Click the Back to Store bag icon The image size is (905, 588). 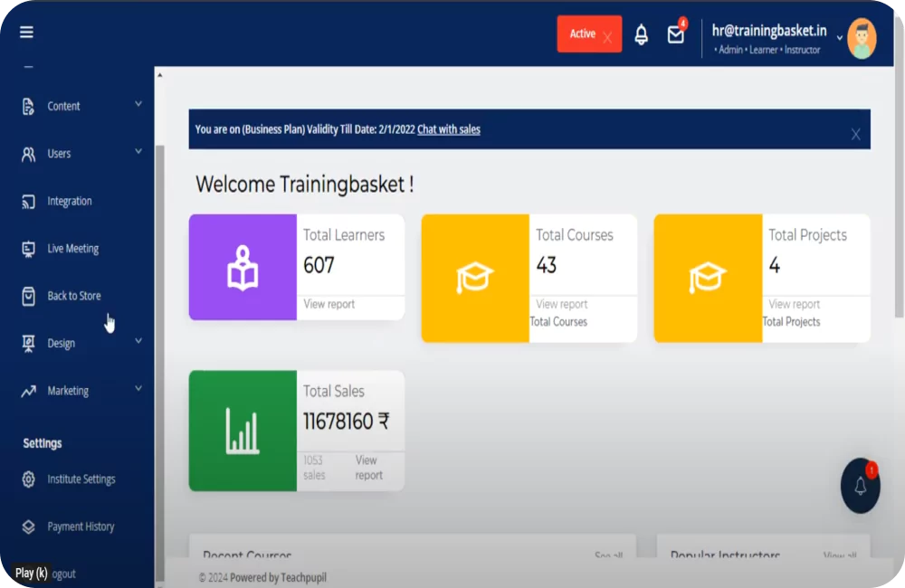28,296
